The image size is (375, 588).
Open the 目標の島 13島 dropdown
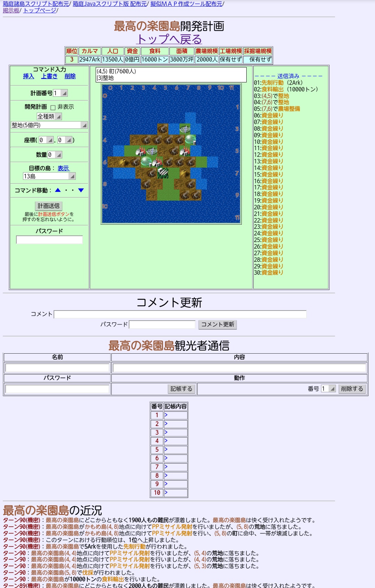[49, 176]
